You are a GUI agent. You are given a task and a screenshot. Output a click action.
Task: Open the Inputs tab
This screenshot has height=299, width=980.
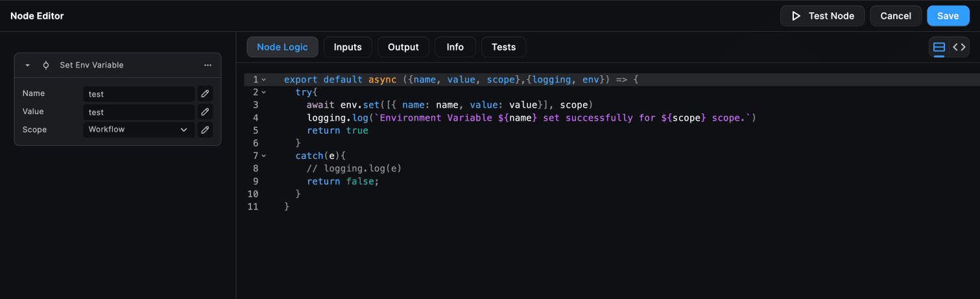[348, 47]
